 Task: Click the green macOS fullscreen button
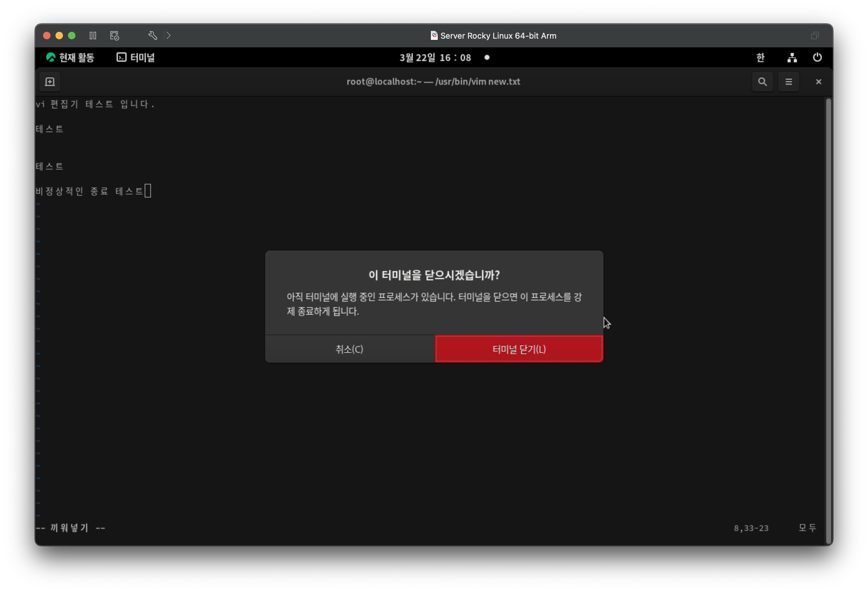tap(72, 36)
